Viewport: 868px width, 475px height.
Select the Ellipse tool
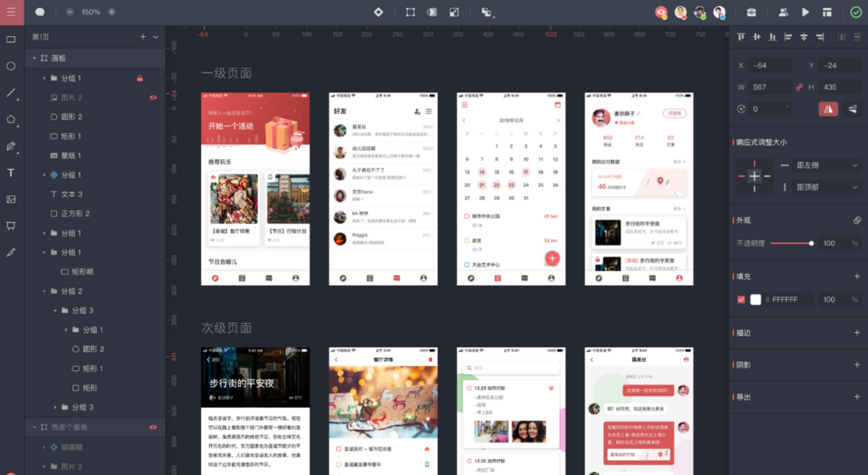tap(11, 66)
